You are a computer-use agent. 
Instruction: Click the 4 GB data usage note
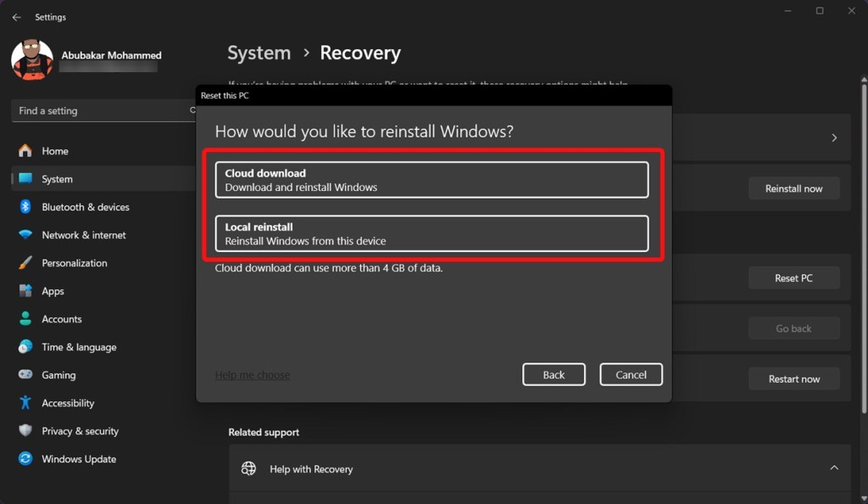coord(329,268)
